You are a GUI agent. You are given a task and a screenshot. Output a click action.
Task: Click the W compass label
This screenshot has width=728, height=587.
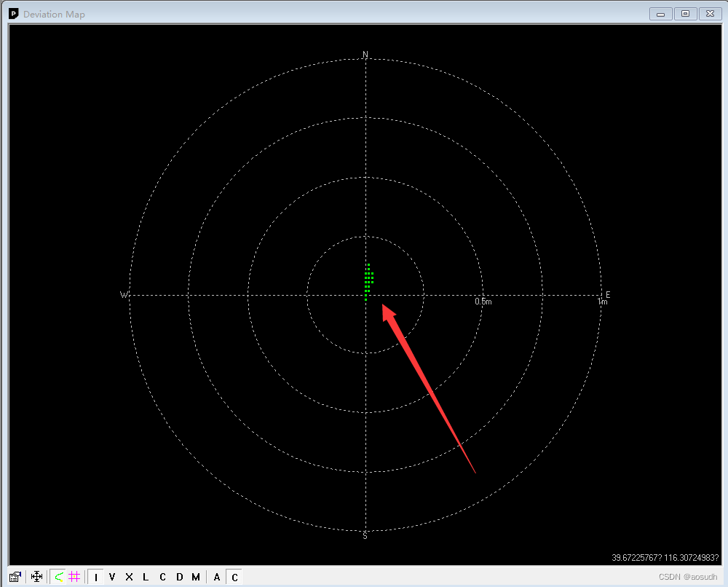124,295
